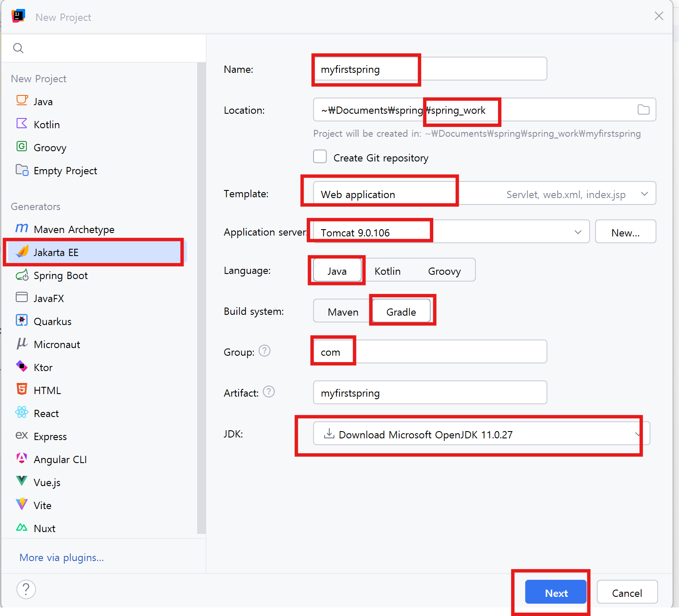Viewport: 679px width, 616px height.
Task: Open the Template dropdown
Action: click(x=484, y=193)
